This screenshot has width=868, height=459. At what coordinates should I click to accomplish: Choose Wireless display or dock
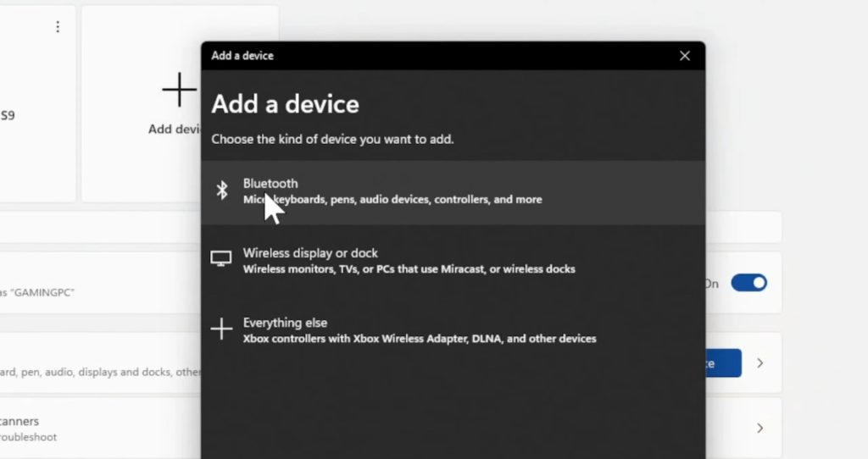[453, 261]
